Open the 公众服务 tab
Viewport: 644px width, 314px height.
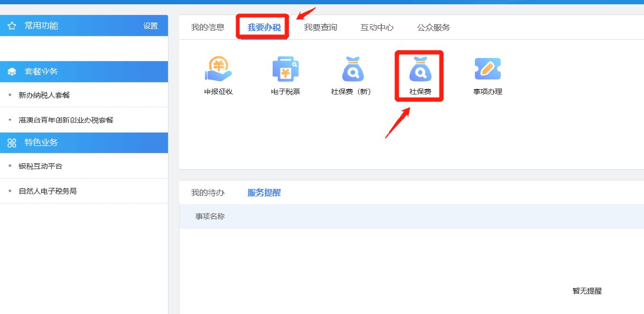click(434, 27)
